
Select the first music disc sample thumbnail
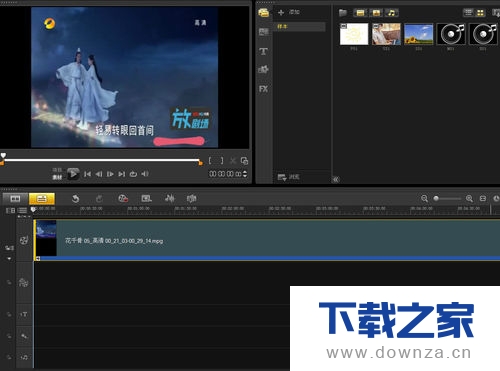pyautogui.click(x=451, y=34)
